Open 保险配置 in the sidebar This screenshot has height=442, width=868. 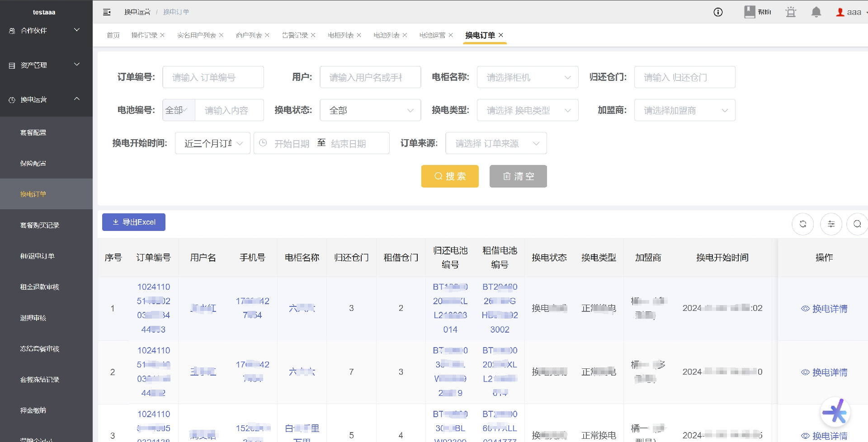46,163
